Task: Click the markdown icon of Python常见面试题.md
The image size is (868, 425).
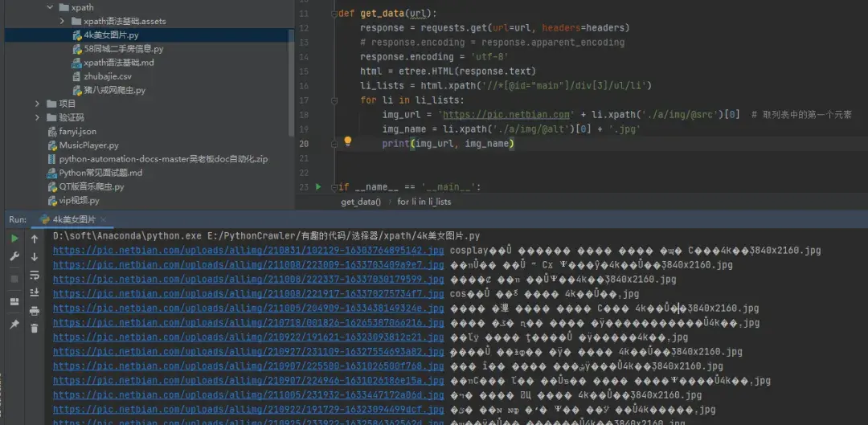Action: tap(52, 173)
